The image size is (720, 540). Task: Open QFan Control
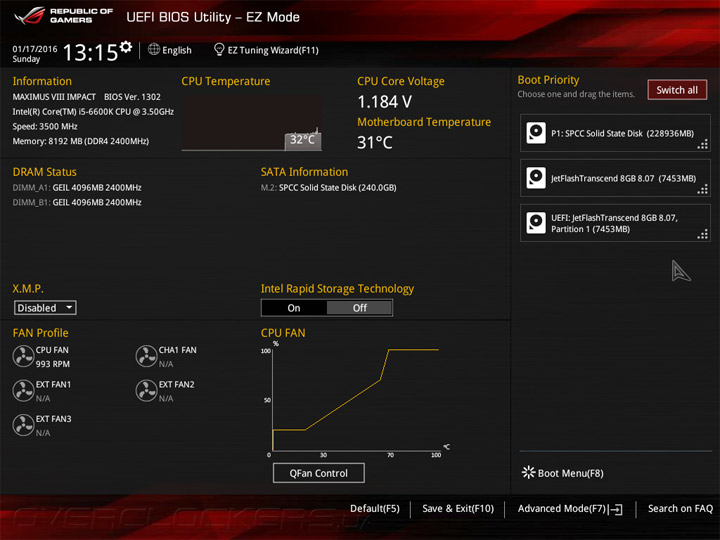[319, 473]
